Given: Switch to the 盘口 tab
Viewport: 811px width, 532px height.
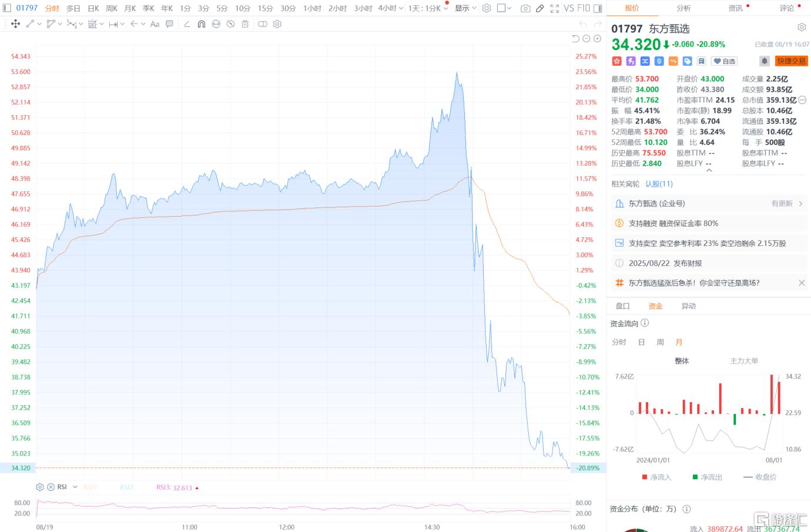Looking at the screenshot, I should [622, 306].
